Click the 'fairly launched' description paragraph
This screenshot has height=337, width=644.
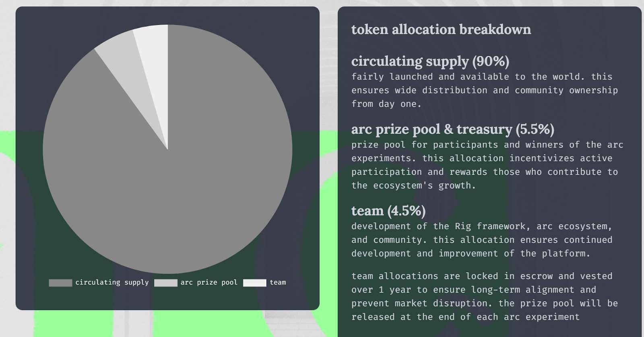pos(485,90)
